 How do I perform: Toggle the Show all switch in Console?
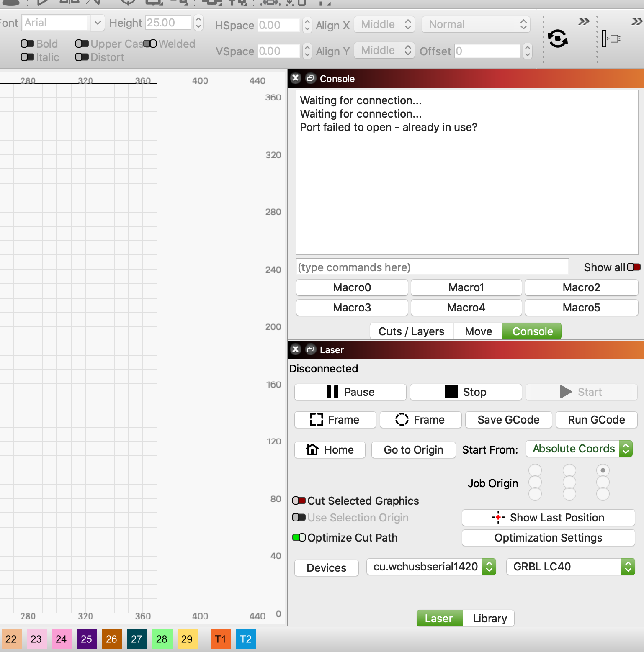point(634,267)
